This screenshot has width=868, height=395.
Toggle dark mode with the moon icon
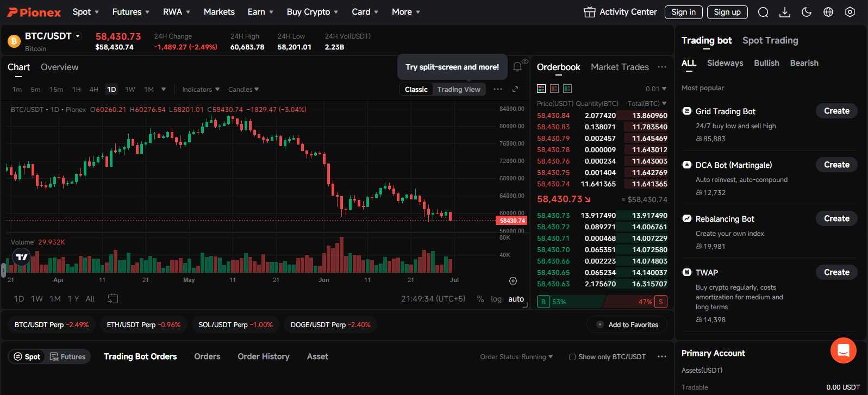pos(807,12)
